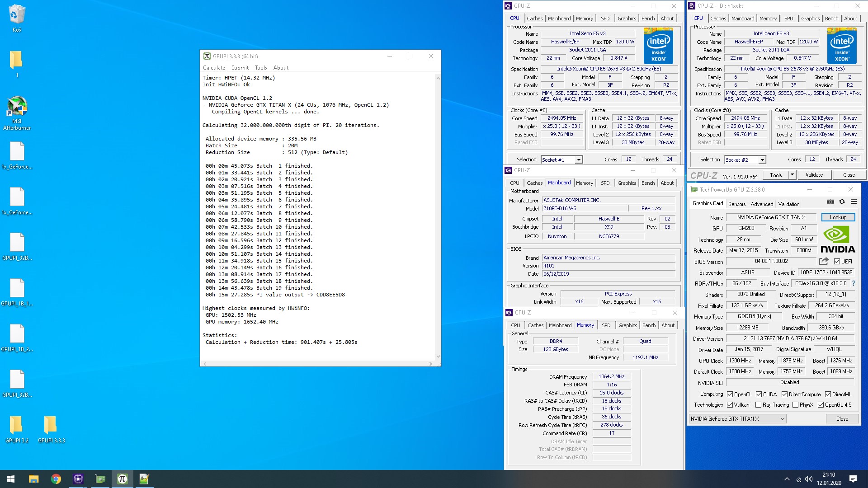The width and height of the screenshot is (868, 488).
Task: Open the Windows Start button
Action: point(11,479)
